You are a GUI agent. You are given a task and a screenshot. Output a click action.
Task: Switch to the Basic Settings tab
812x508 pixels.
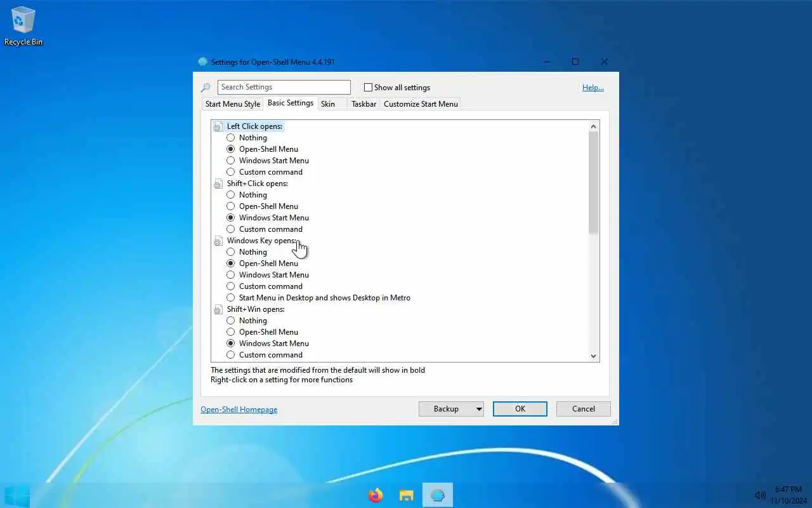[291, 103]
